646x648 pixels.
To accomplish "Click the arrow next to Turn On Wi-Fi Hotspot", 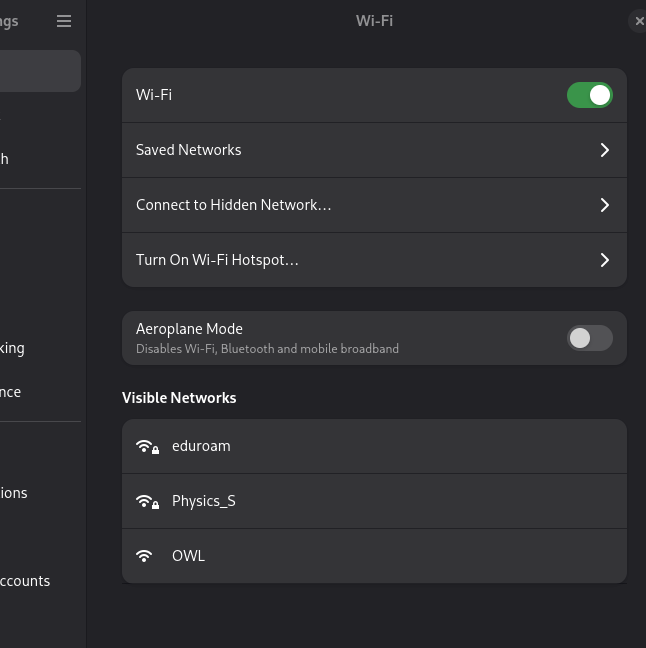I will coord(604,260).
